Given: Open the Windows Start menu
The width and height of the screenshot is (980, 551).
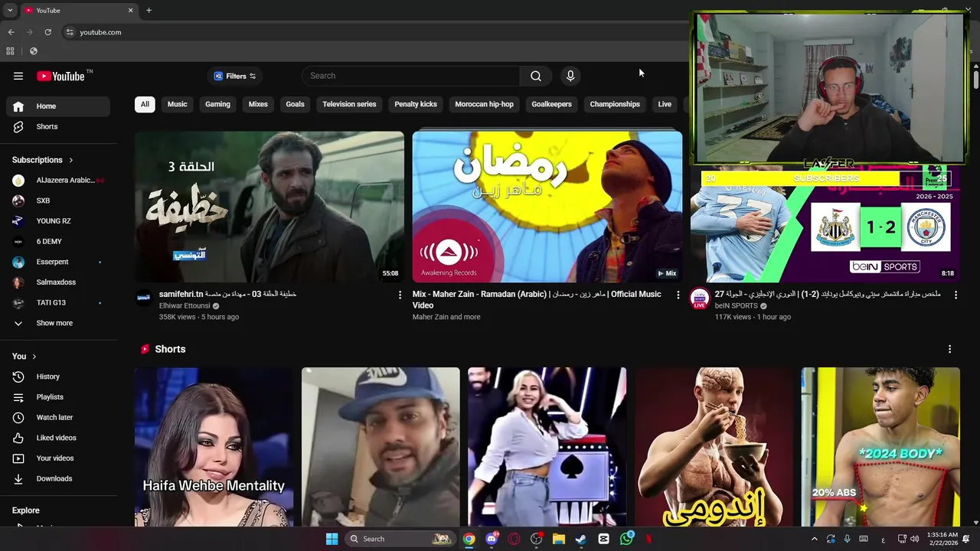Looking at the screenshot, I should [332, 539].
